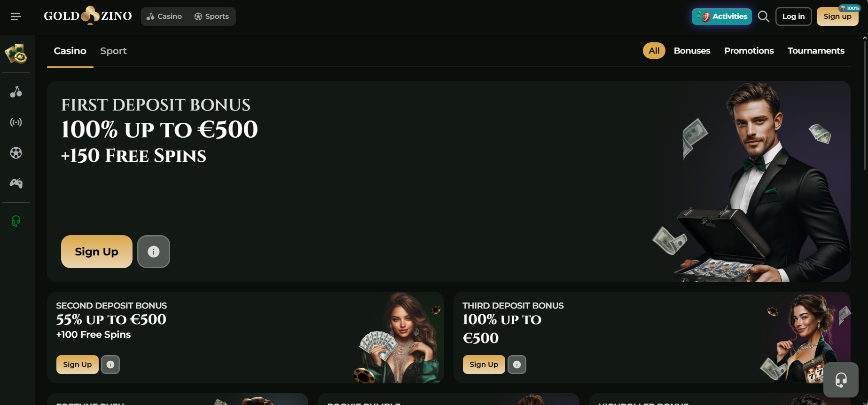Image resolution: width=868 pixels, height=405 pixels.
Task: Show info for First Deposit Bonus
Action: tap(154, 252)
